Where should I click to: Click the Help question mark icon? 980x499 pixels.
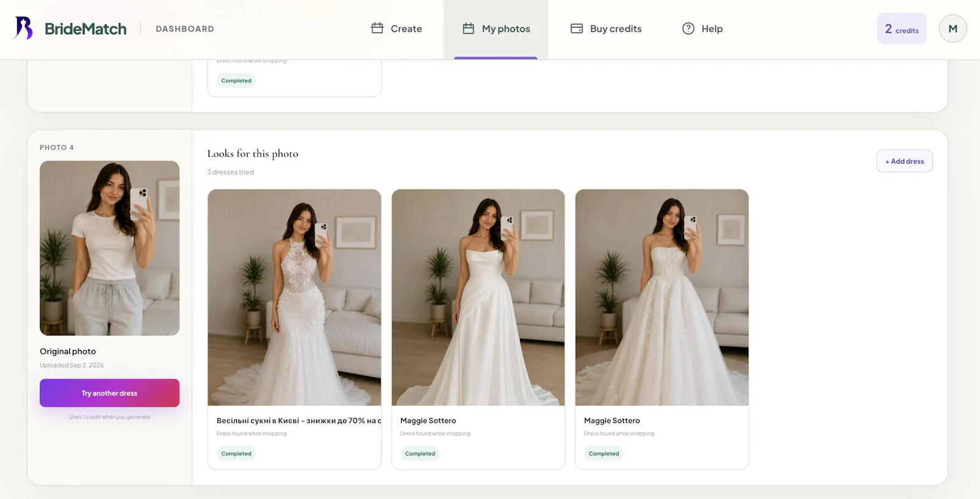click(688, 28)
